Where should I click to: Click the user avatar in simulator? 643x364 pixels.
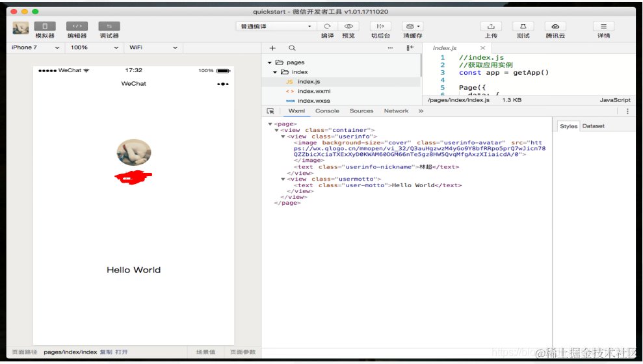point(134,152)
